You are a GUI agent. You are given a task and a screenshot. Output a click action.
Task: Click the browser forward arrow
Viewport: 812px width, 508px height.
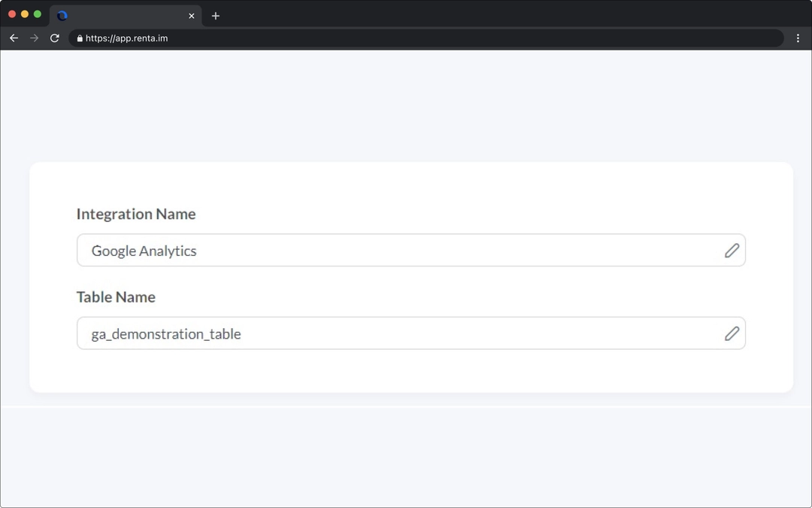click(34, 38)
